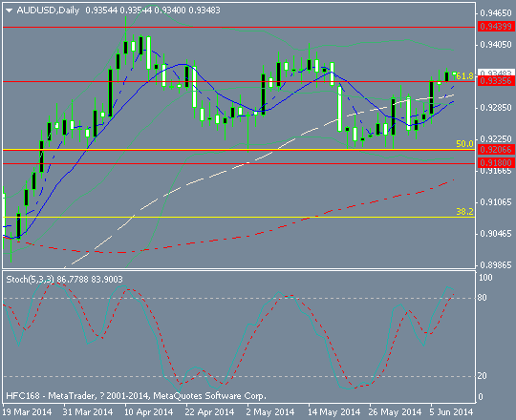
Task: Select the 10 Apr 2014 date label
Action: click(148, 412)
